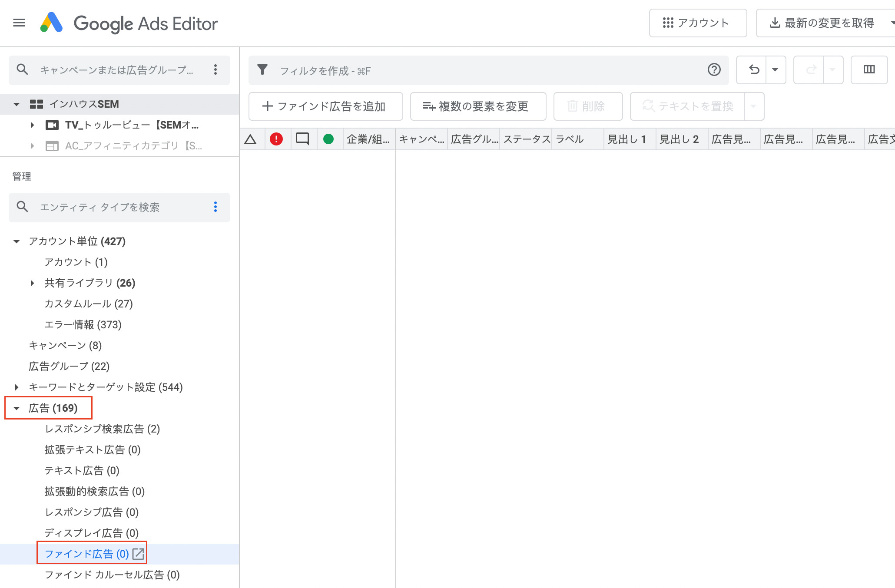Click the green status dot column
The image size is (895, 588).
[328, 139]
